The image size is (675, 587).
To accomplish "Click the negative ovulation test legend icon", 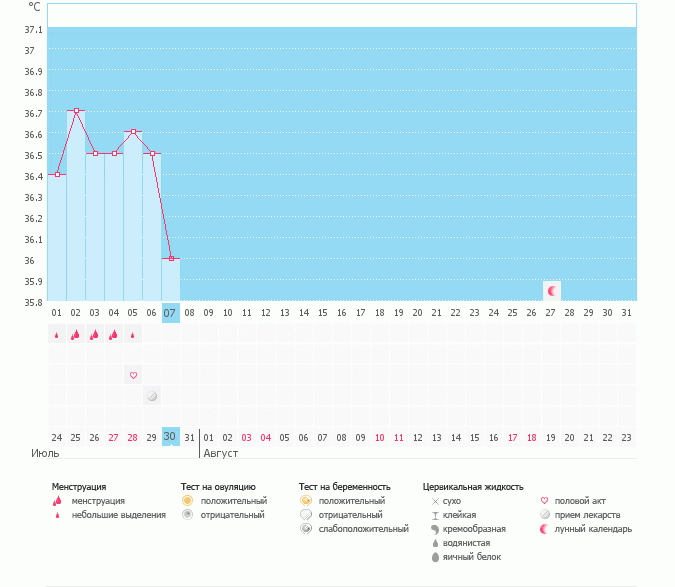I will click(x=187, y=514).
